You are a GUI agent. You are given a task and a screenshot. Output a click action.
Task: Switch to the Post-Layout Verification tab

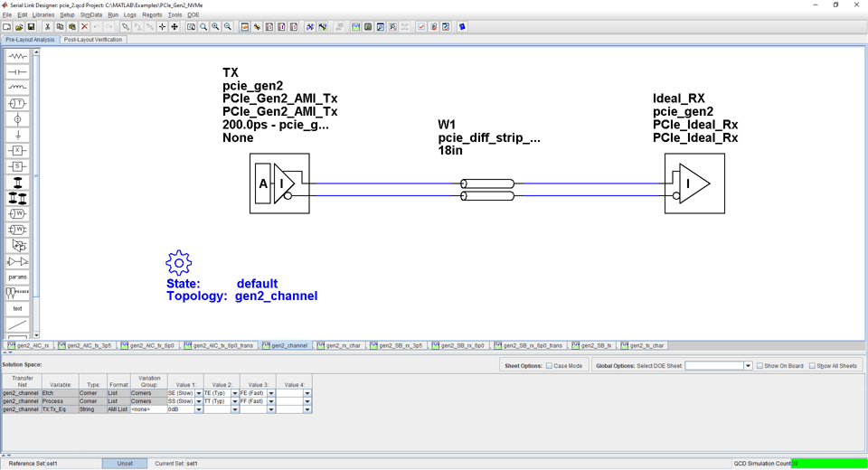point(93,40)
